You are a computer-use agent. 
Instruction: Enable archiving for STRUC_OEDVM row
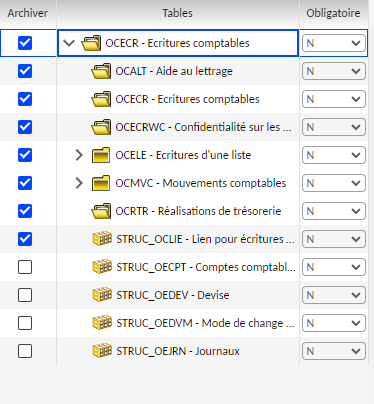(25, 323)
